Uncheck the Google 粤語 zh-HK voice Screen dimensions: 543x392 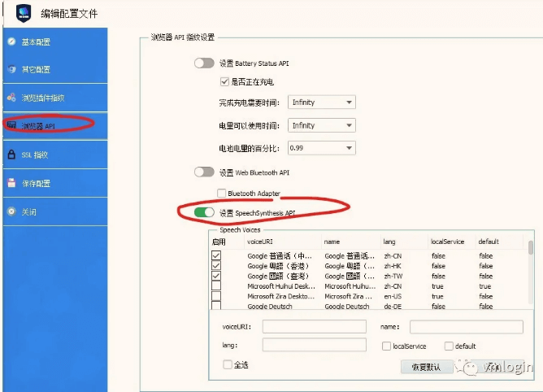(216, 265)
